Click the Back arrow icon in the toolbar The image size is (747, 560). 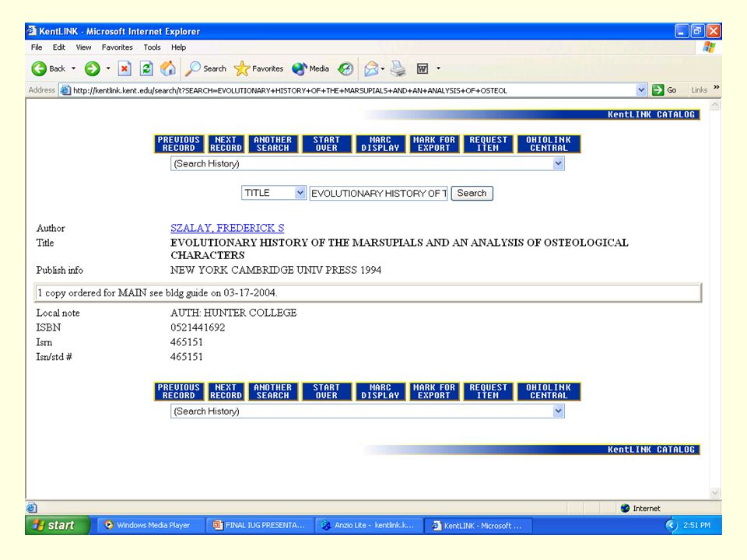point(39,68)
